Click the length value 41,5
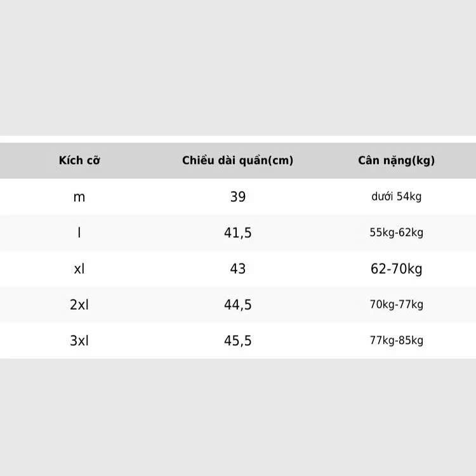 (238, 233)
